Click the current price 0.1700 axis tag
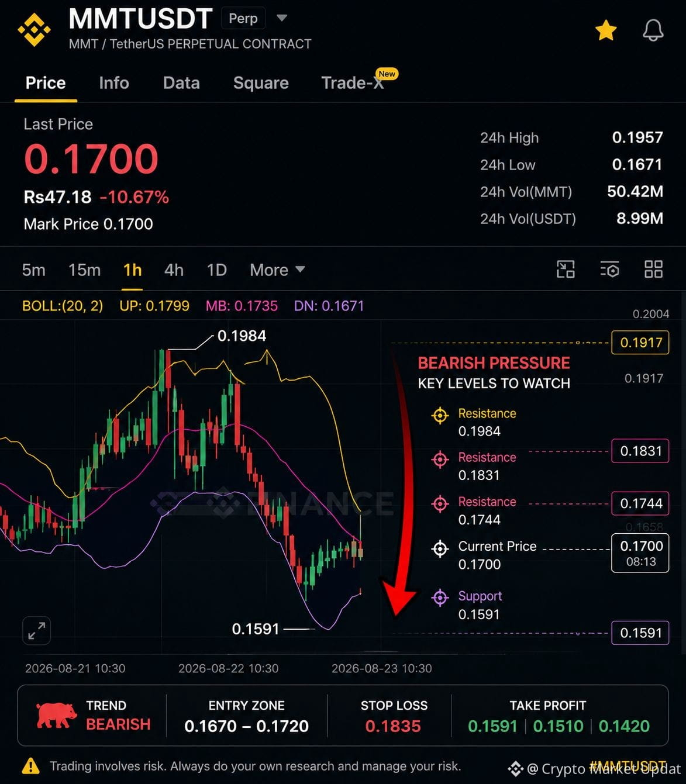Screen dimensions: 686x784 [x=640, y=553]
